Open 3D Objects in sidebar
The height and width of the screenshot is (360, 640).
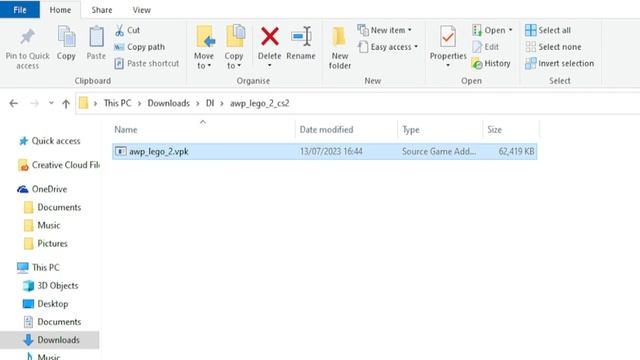[51, 286]
